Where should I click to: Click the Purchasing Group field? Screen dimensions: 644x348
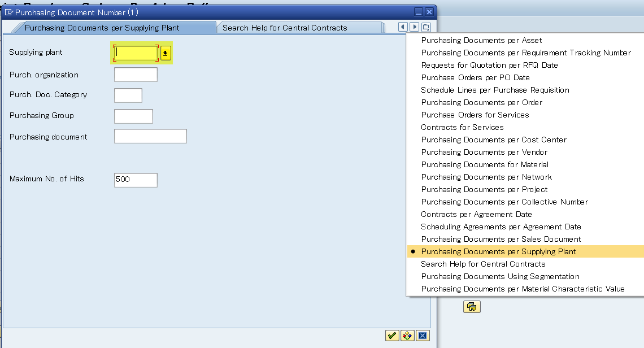133,116
